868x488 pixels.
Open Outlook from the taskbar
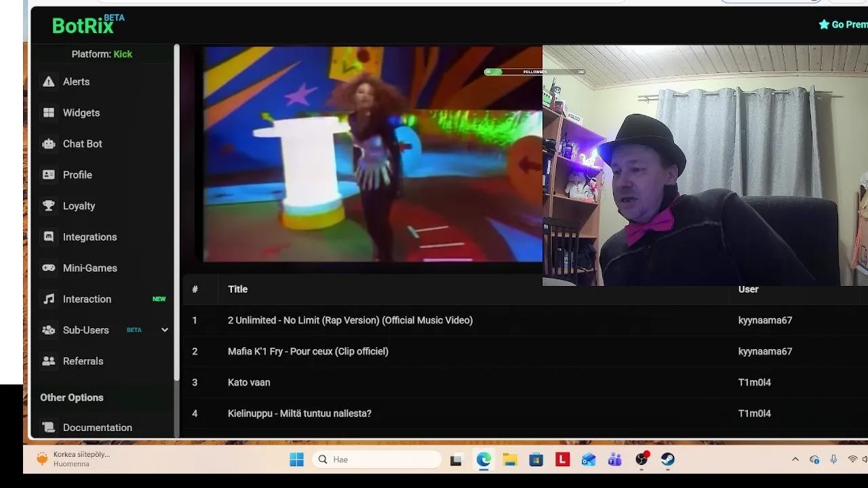[x=589, y=460]
